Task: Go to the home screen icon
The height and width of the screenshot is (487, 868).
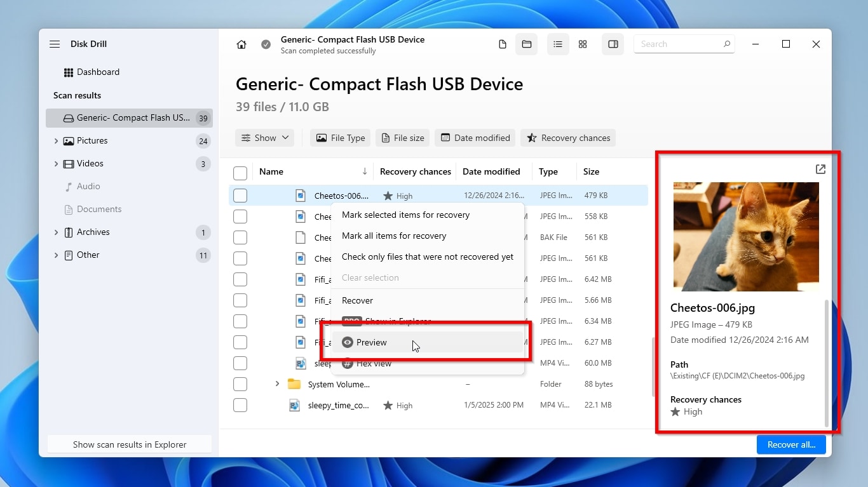Action: pyautogui.click(x=241, y=44)
